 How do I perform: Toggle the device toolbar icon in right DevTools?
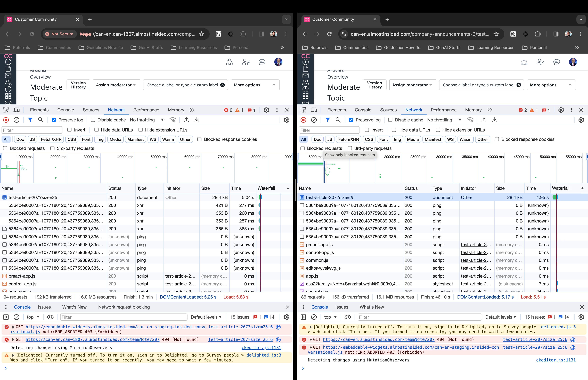[314, 110]
